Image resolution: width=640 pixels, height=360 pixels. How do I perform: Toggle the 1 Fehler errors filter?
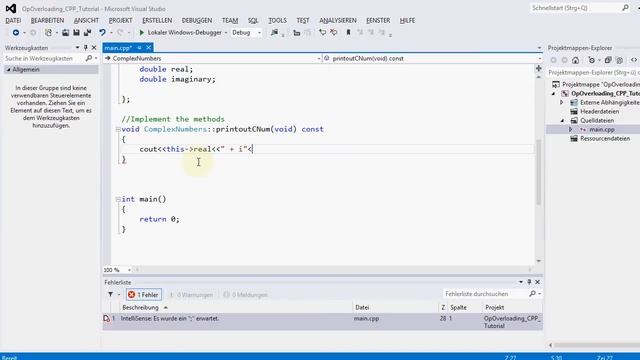coord(144,295)
